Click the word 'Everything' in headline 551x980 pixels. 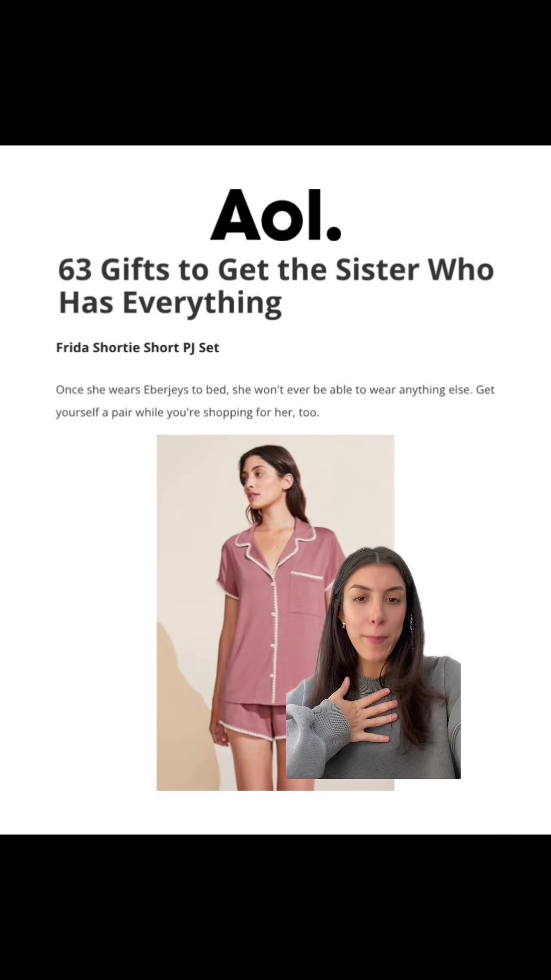[202, 303]
